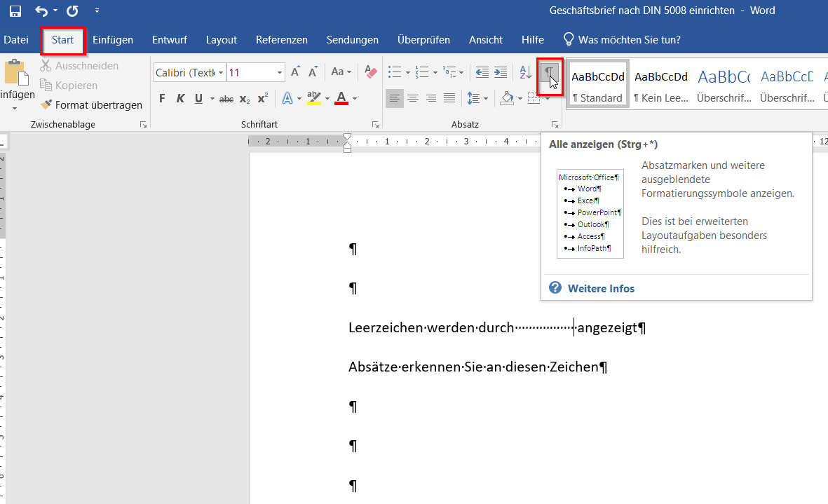Screen dimensions: 828x504
Task: Open the Einfügen ribbon tab
Action: tap(113, 40)
